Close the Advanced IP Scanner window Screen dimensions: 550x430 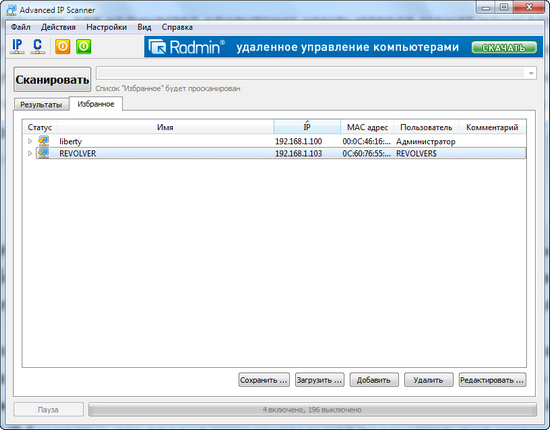click(x=529, y=7)
